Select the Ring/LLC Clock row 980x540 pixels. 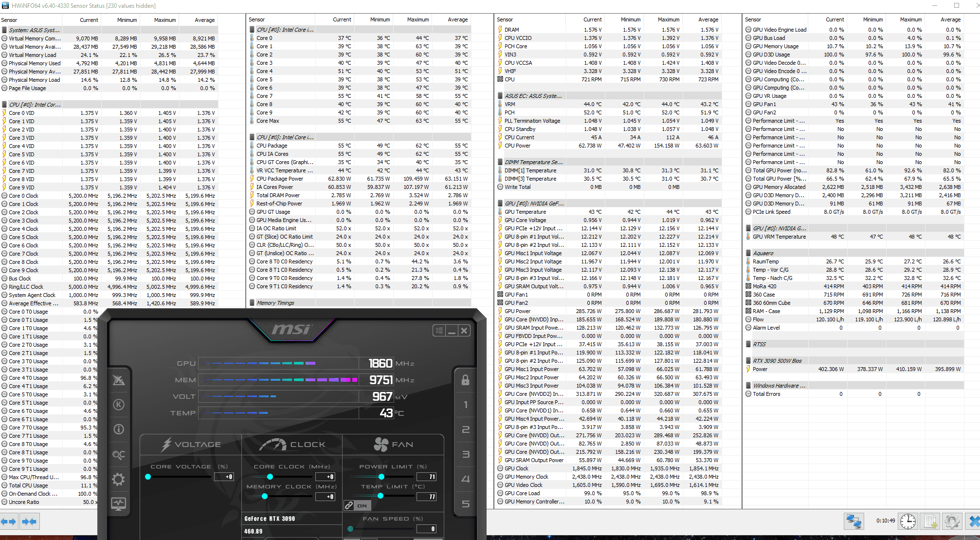point(109,287)
